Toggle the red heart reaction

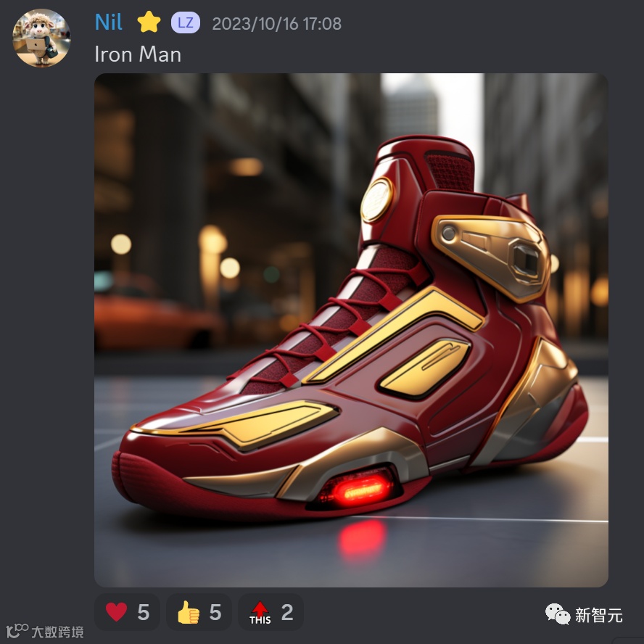coord(127,612)
